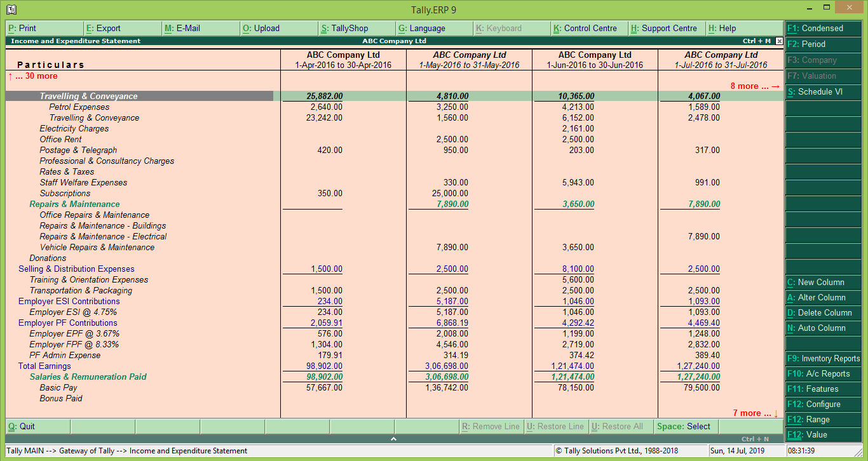
Task: Show the 30 more rows above
Action: coord(32,76)
